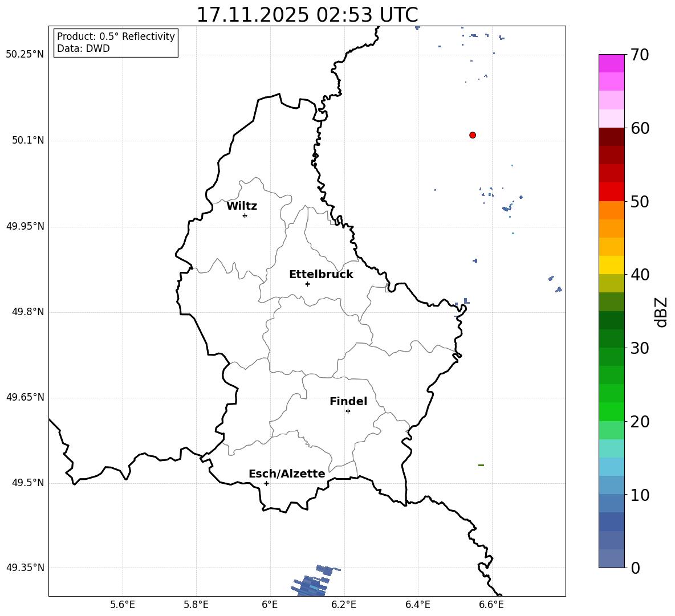Click the 49.8°N latitude label
Screen dimensions: 675x616
pos(28,312)
